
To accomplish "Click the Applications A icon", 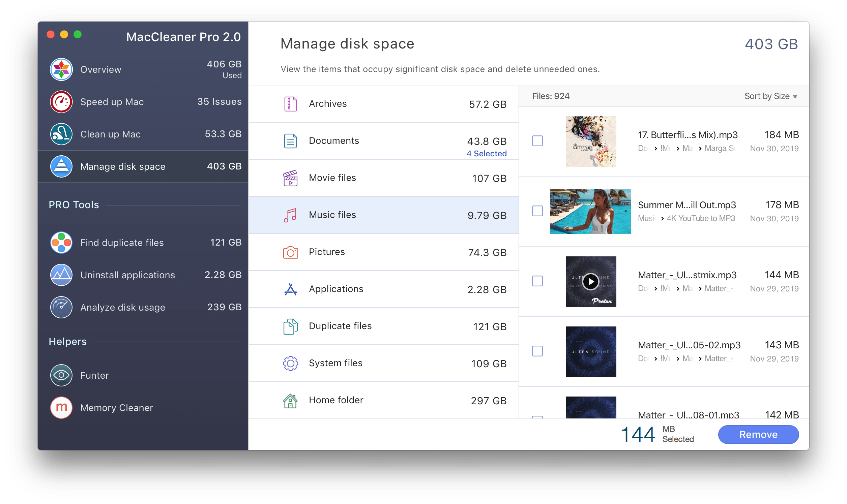I will point(290,289).
